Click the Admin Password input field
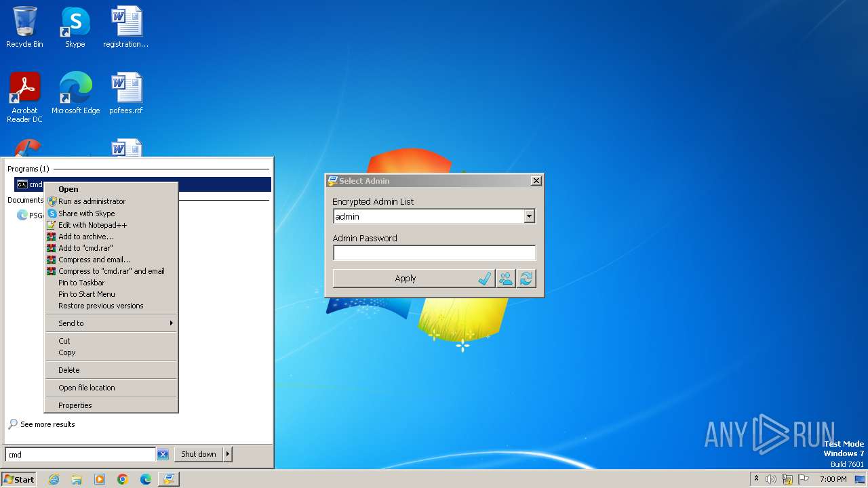This screenshot has width=868, height=488. pyautogui.click(x=434, y=253)
